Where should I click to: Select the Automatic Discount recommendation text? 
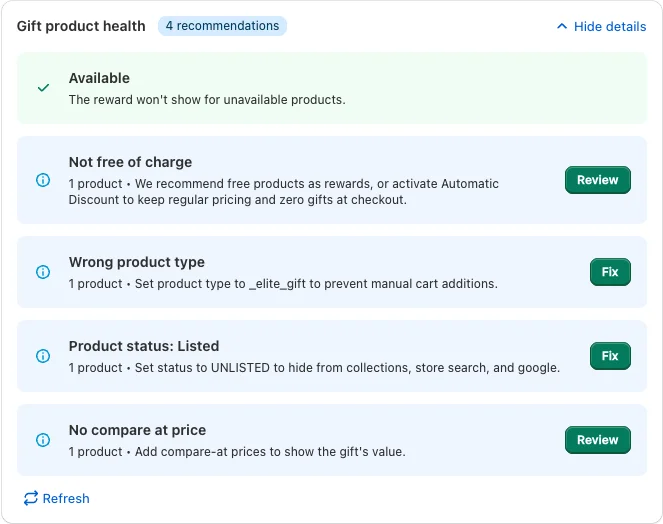point(284,192)
